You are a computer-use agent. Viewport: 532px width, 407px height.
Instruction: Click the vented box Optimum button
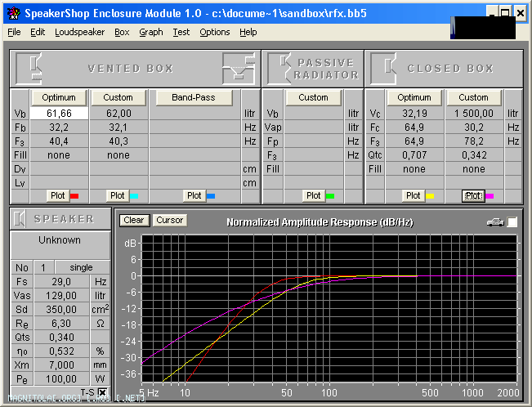pyautogui.click(x=59, y=98)
